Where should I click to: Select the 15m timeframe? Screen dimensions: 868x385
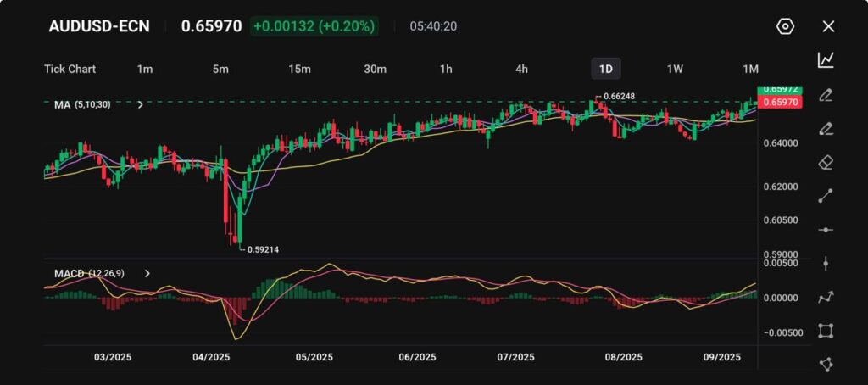point(299,69)
